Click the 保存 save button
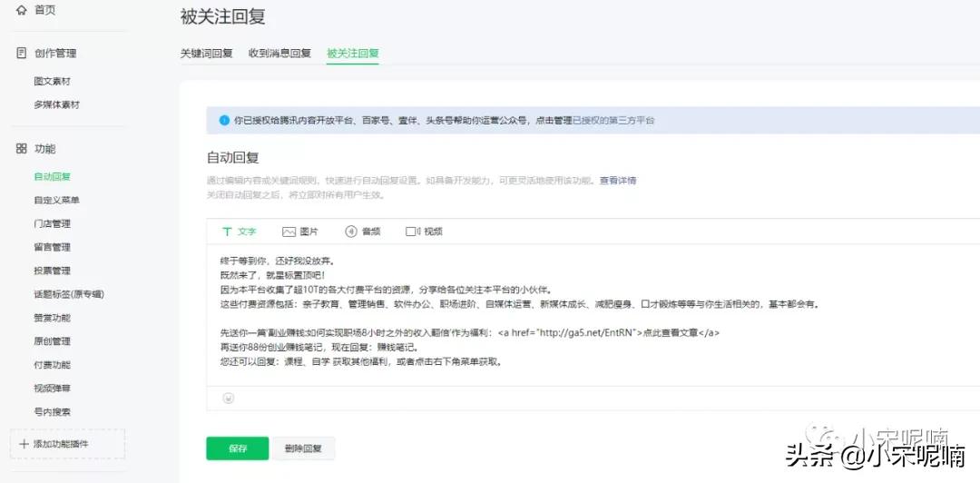Image resolution: width=980 pixels, height=483 pixels. click(x=238, y=448)
